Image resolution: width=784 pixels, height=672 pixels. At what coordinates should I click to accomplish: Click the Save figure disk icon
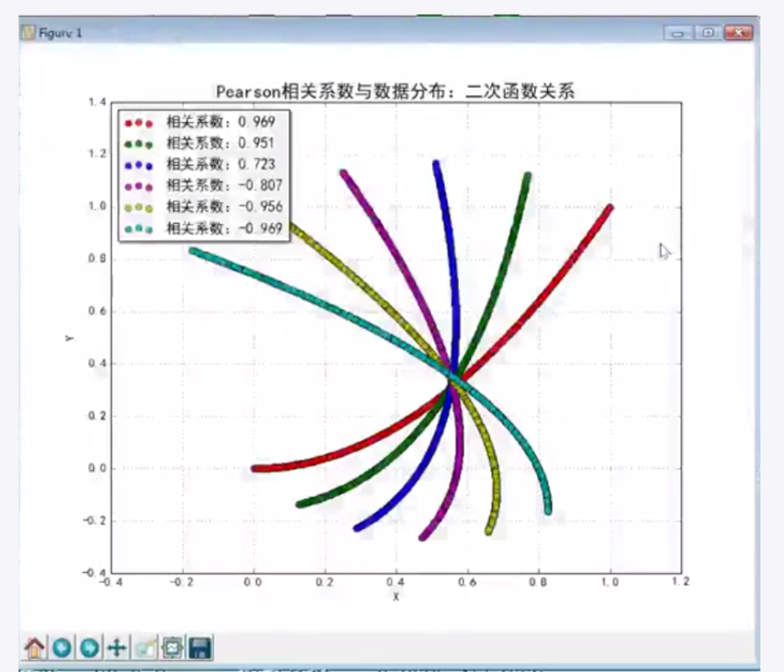coord(200,643)
